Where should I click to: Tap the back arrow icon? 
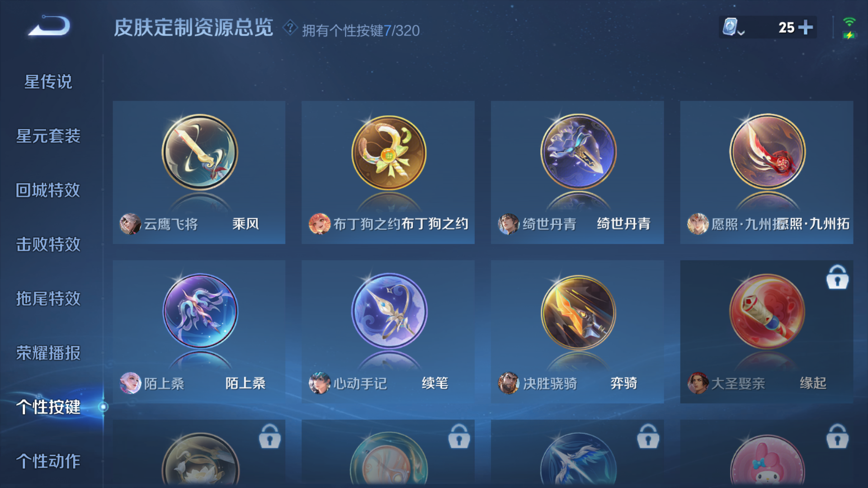coord(49,26)
